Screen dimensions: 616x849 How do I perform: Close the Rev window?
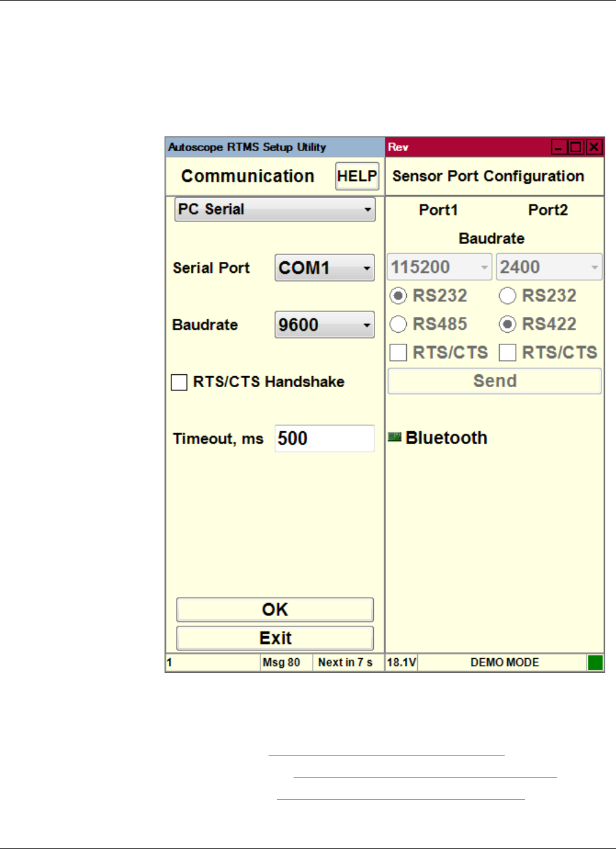pyautogui.click(x=594, y=147)
